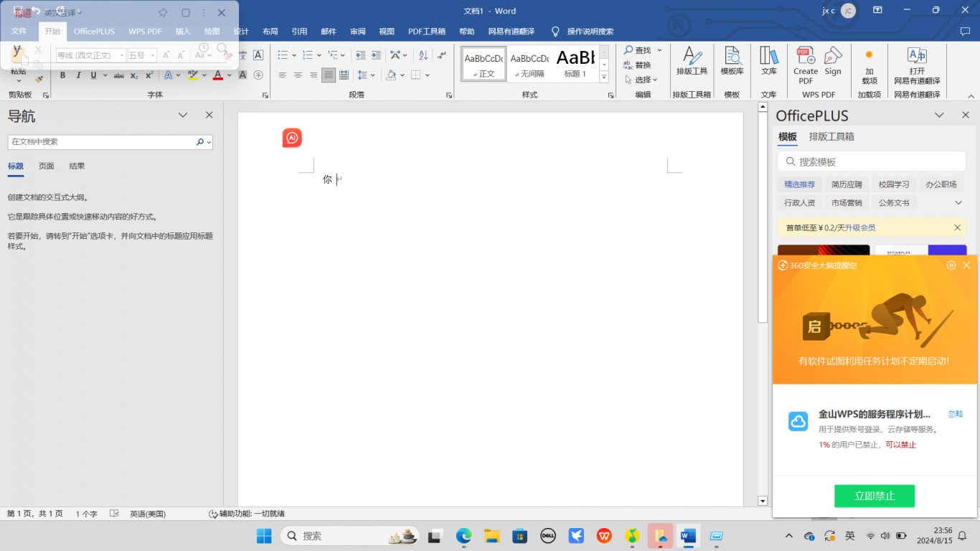Click the Bold formatting icon
The image size is (980, 551).
[x=62, y=75]
